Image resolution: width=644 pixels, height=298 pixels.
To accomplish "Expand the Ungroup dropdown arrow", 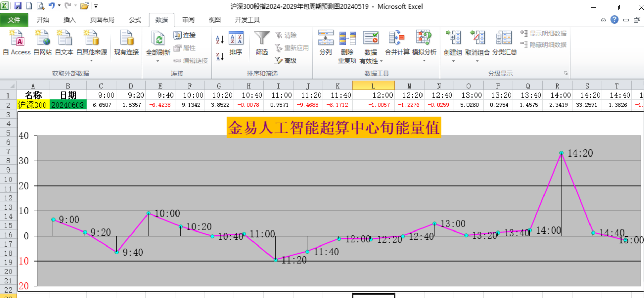I will tap(477, 61).
